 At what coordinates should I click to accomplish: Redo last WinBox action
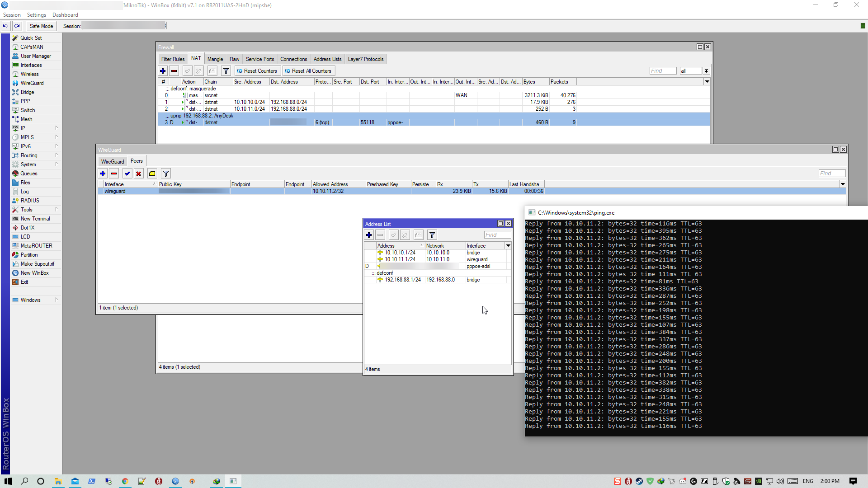17,26
